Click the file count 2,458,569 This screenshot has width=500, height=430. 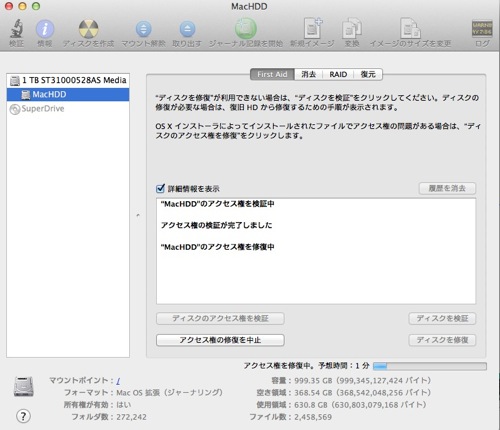[x=313, y=417]
